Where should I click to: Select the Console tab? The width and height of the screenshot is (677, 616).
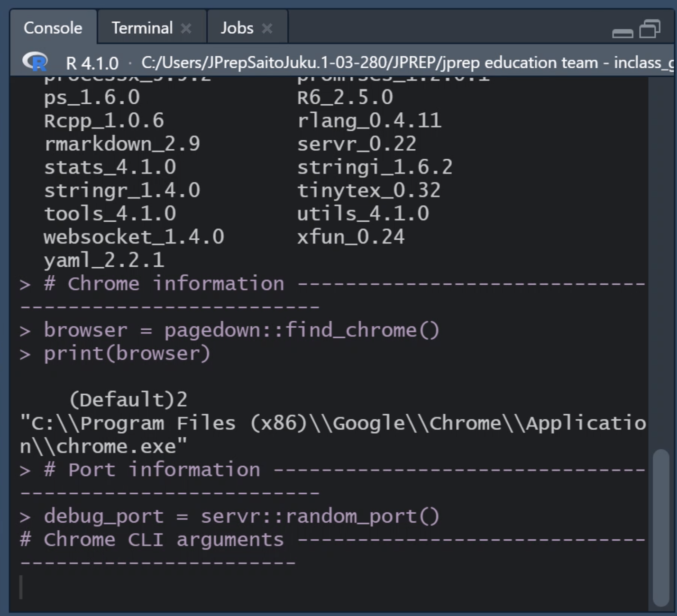[53, 27]
